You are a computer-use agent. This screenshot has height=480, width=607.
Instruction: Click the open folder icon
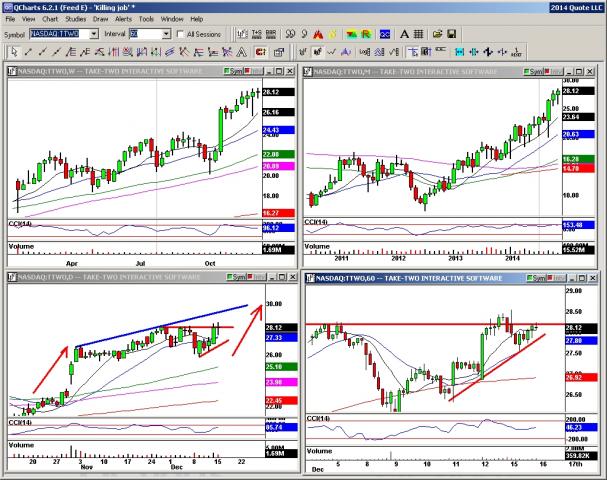[437, 34]
